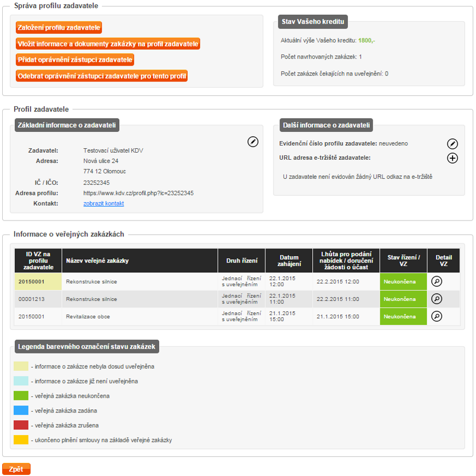Click the Stav řízení / VZ header

click(x=403, y=260)
